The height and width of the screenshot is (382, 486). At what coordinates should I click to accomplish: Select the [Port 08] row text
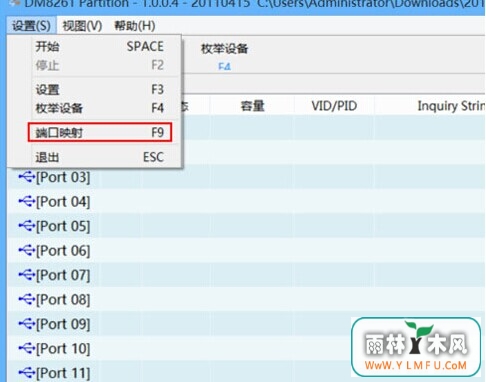coord(63,300)
